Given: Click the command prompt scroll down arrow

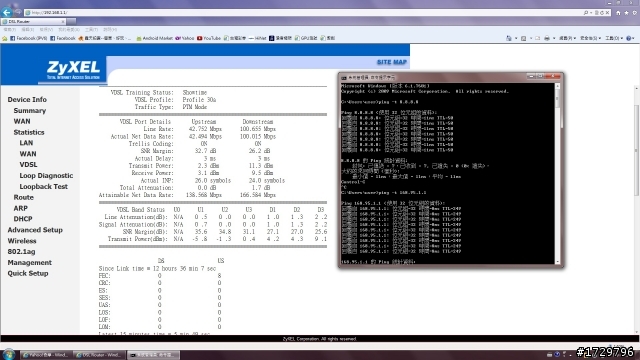Looking at the screenshot, I should tap(558, 262).
